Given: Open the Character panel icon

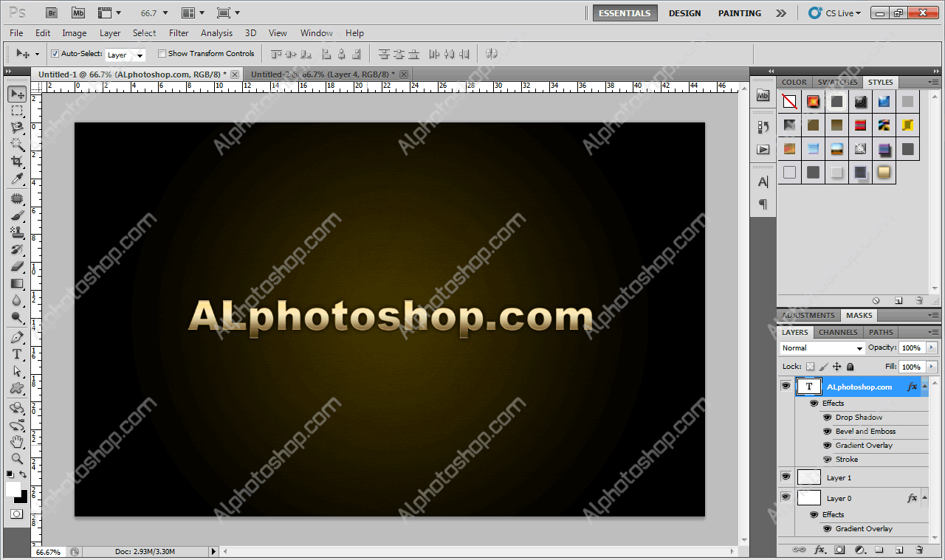Looking at the screenshot, I should tap(763, 182).
